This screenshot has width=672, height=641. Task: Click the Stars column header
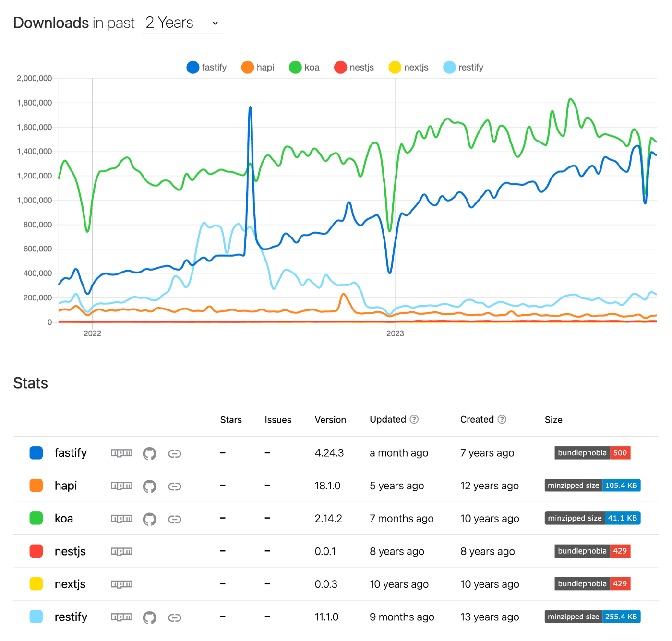click(x=231, y=420)
